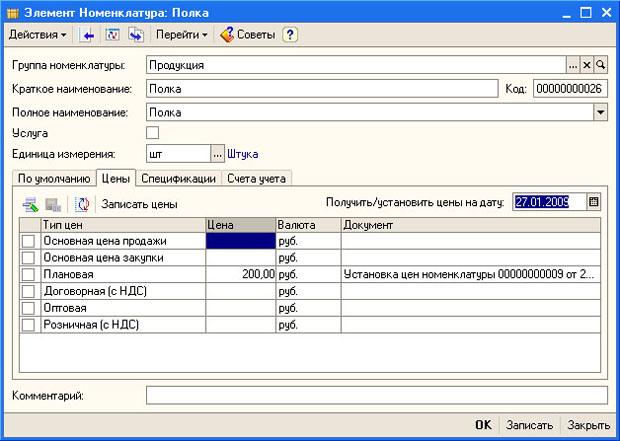Switch to the Спецификации tab
This screenshot has width=620, height=441.
(178, 179)
